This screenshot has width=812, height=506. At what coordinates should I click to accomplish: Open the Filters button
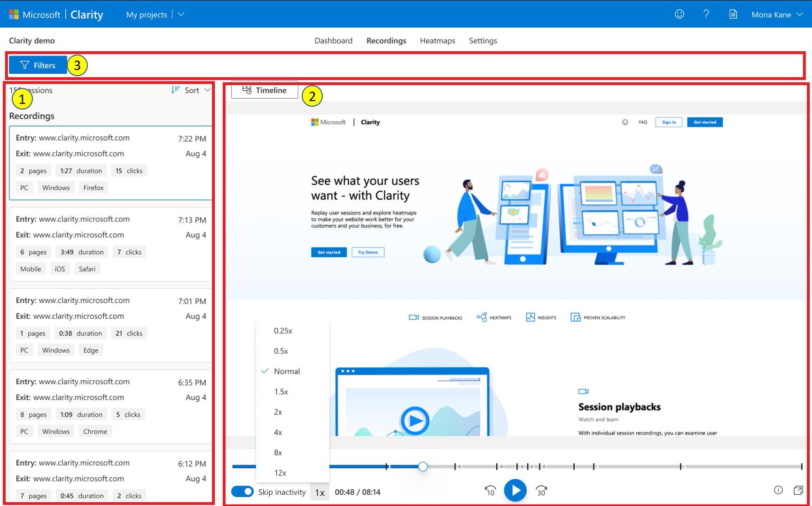tap(38, 65)
